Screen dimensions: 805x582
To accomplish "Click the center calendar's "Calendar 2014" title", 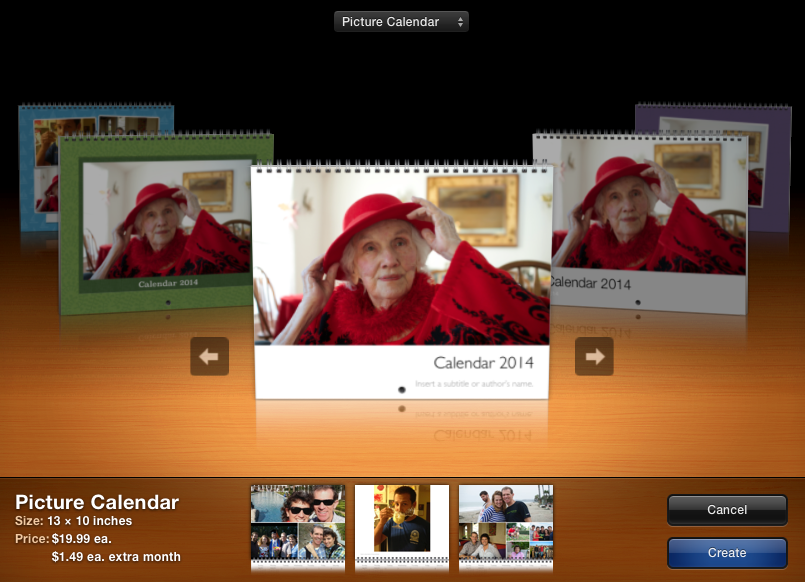I will coord(483,363).
